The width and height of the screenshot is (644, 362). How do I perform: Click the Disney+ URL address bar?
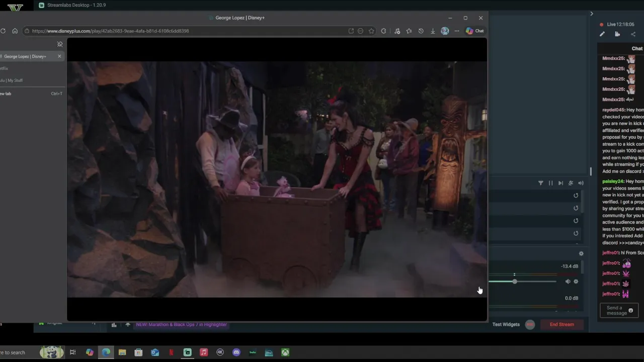point(186,31)
